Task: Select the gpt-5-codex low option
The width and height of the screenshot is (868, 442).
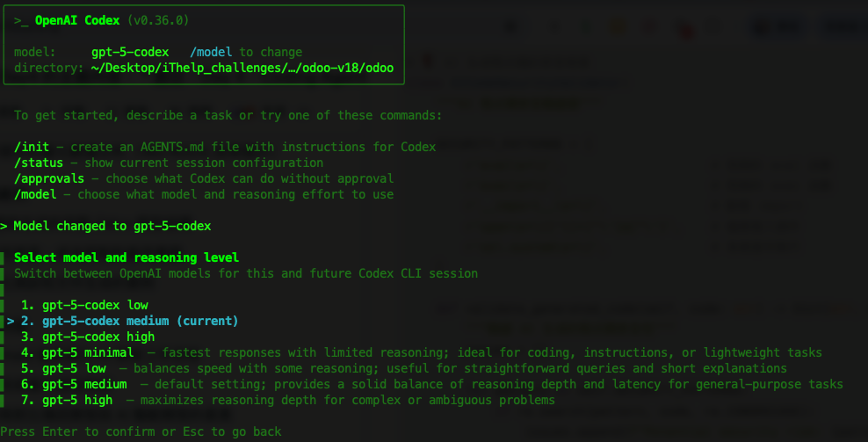Action: (84, 305)
